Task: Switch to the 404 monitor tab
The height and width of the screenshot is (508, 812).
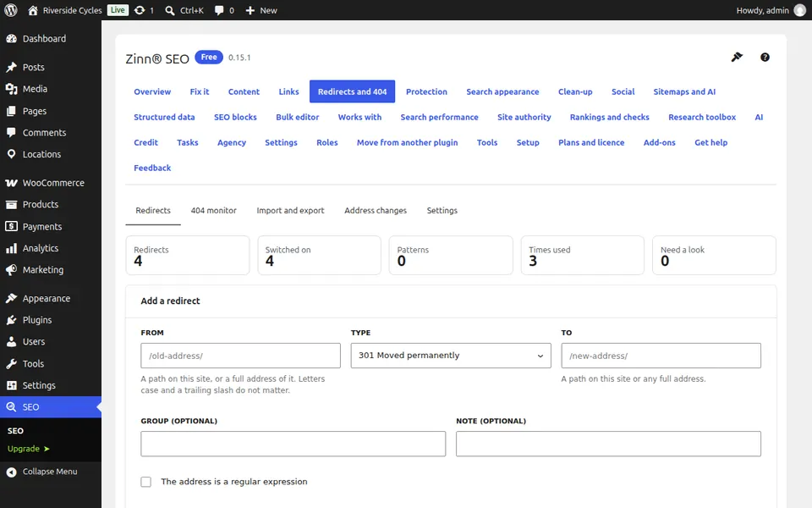Action: 213,211
